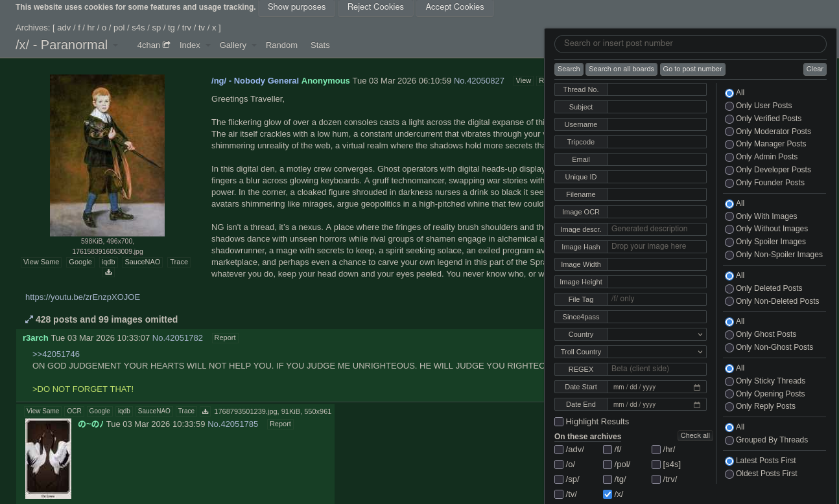The width and height of the screenshot is (839, 504).
Task: Toggle the Highlight Results checkbox
Action: coord(559,422)
